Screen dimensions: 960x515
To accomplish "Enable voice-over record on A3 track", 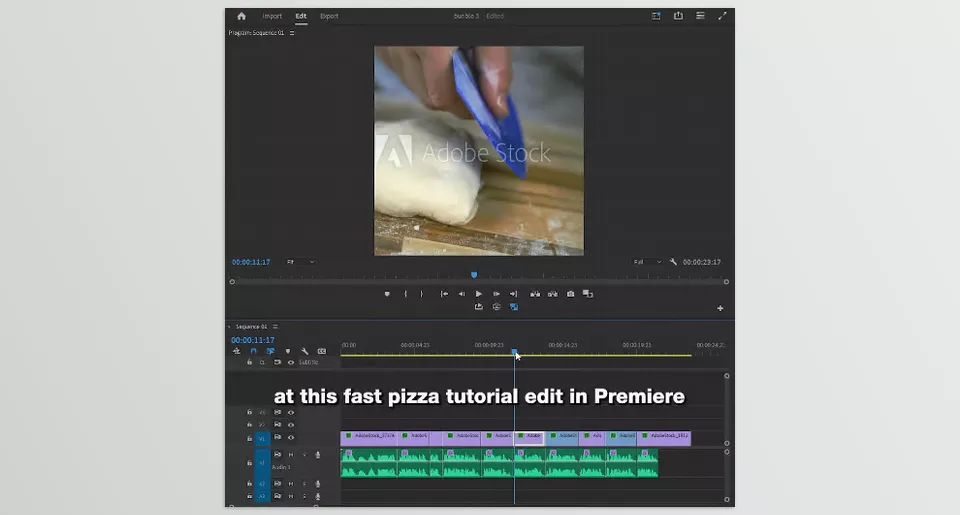I will tap(318, 496).
